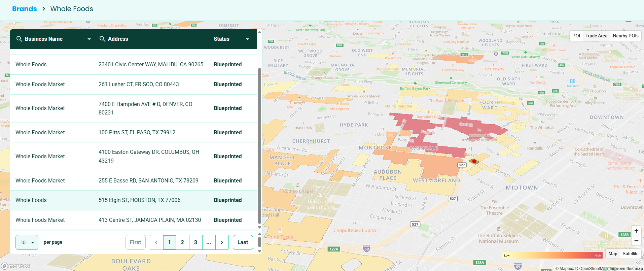
Task: Click the Address search magnifier icon
Action: [x=102, y=39]
